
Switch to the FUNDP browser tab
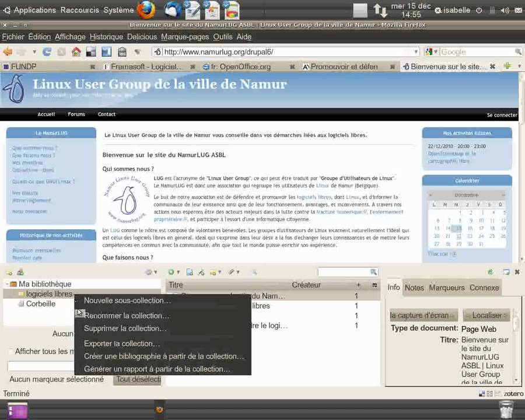point(48,66)
